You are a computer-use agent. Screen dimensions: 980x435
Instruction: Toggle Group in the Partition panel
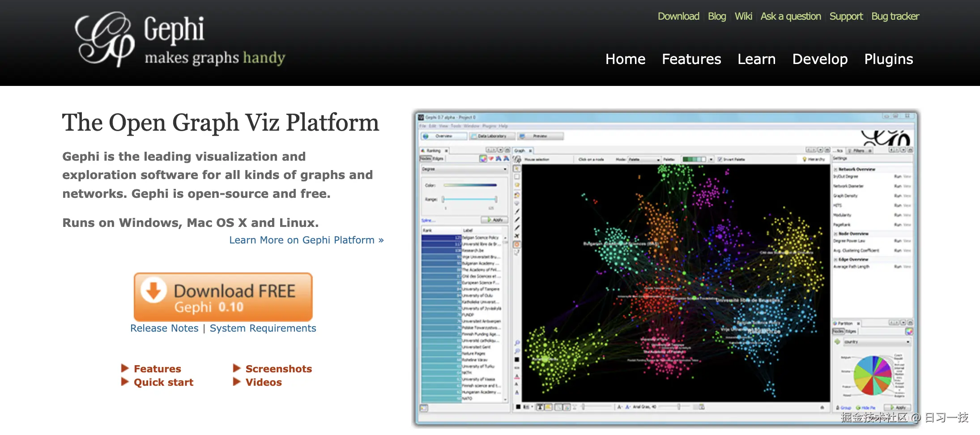846,408
